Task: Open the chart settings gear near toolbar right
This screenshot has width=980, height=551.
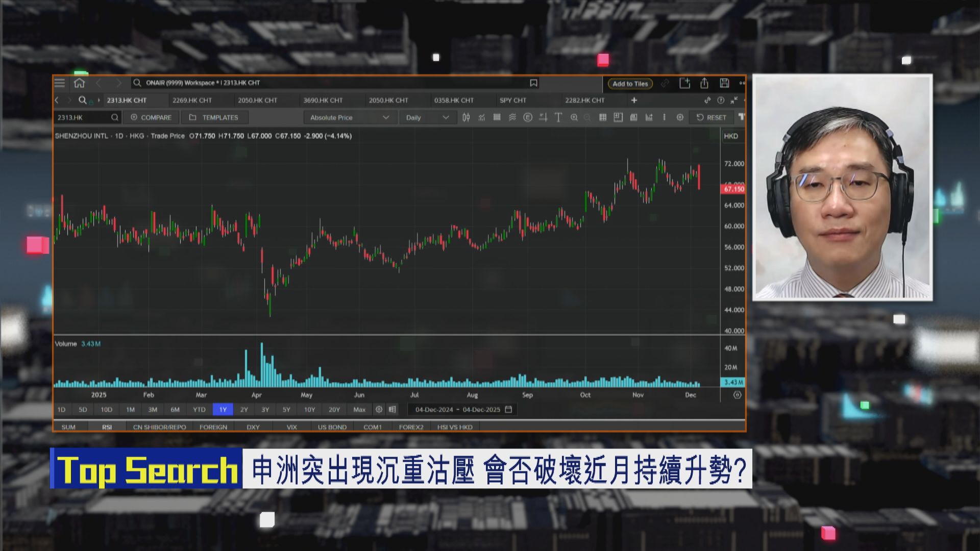Action: 680,117
